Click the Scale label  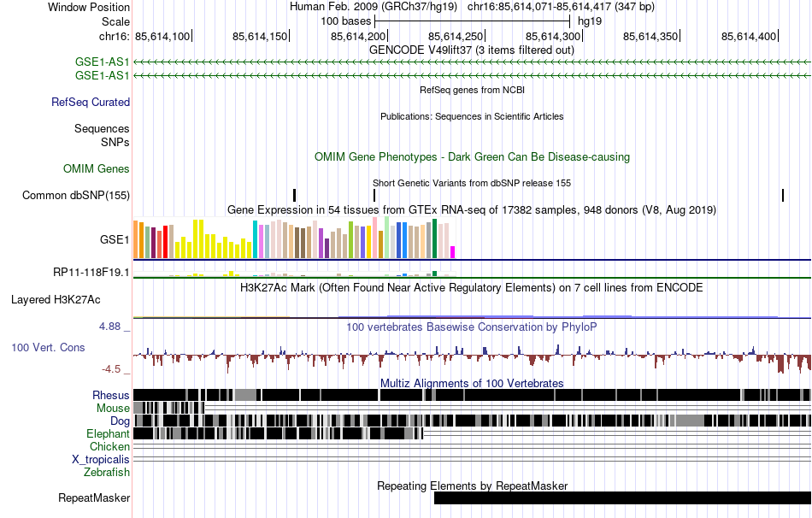coord(115,21)
